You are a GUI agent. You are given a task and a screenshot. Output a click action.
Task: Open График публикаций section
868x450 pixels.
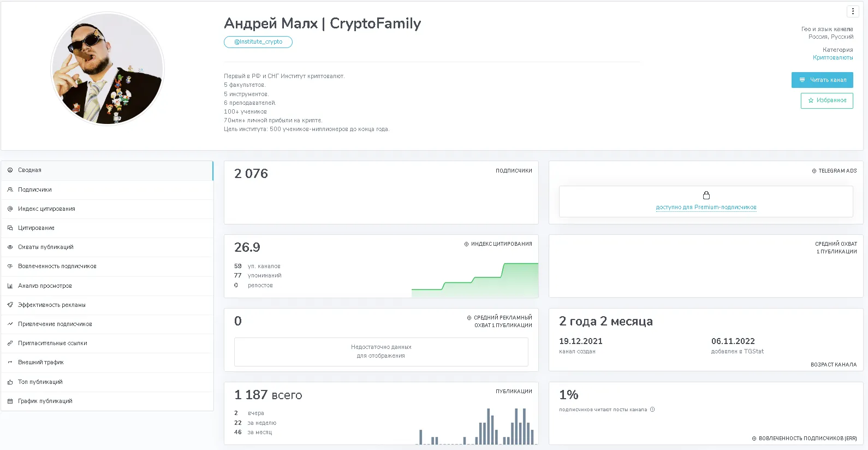click(107, 401)
